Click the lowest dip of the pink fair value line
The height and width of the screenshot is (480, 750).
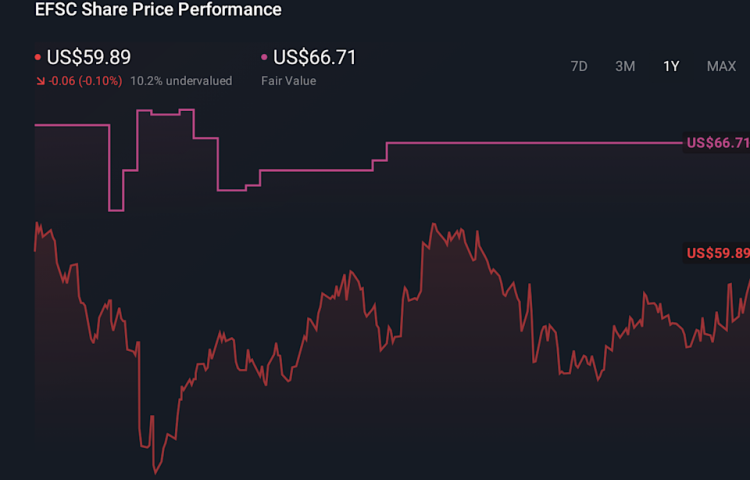pyautogui.click(x=116, y=210)
